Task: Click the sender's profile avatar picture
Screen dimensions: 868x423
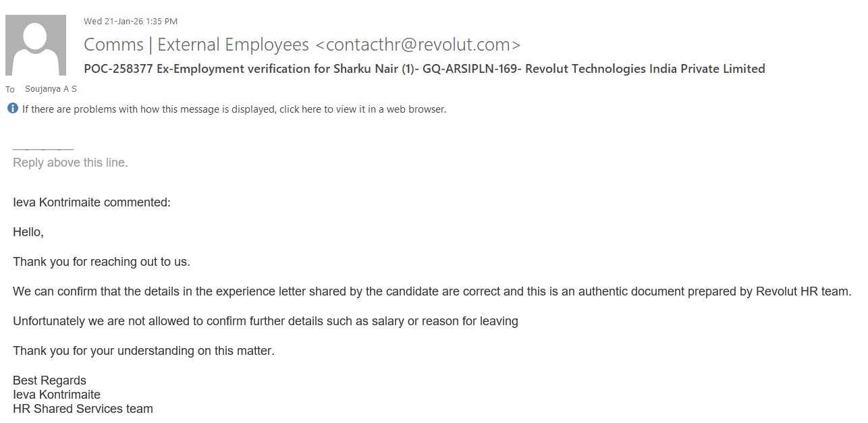Action: pos(36,45)
